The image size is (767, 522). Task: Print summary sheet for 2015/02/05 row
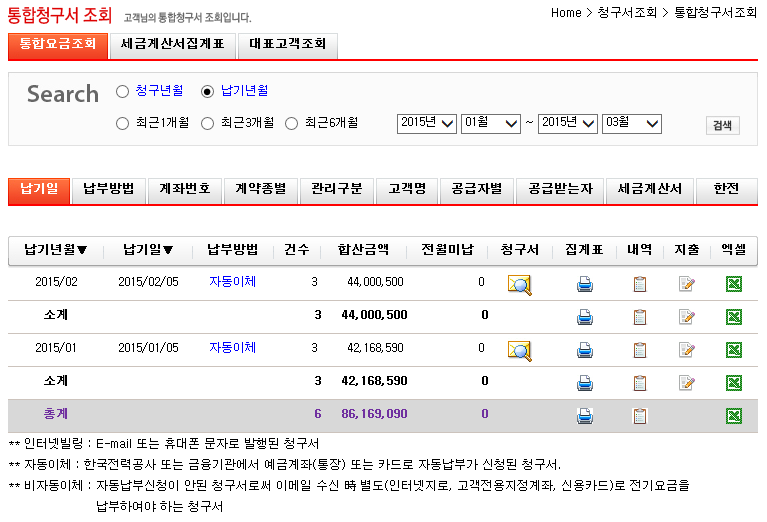coord(585,284)
